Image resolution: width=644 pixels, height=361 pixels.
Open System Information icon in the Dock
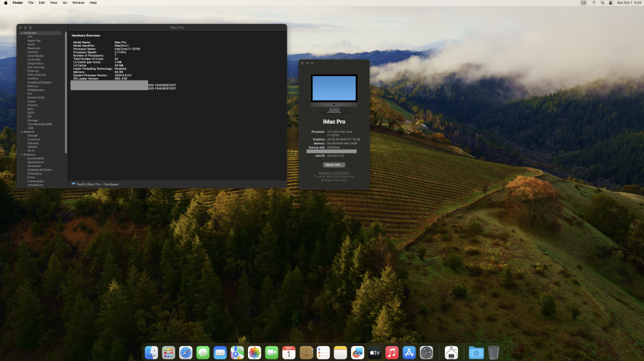tap(451, 353)
